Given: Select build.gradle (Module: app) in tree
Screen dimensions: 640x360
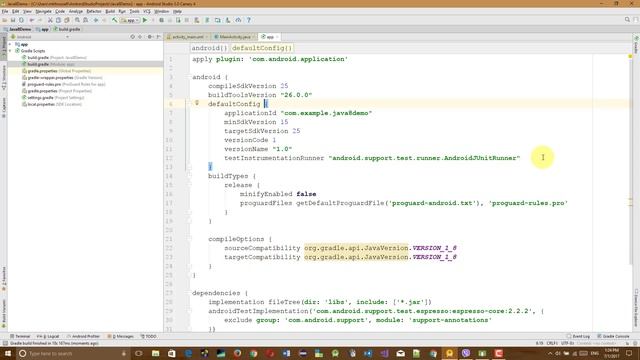Looking at the screenshot, I should point(48,64).
